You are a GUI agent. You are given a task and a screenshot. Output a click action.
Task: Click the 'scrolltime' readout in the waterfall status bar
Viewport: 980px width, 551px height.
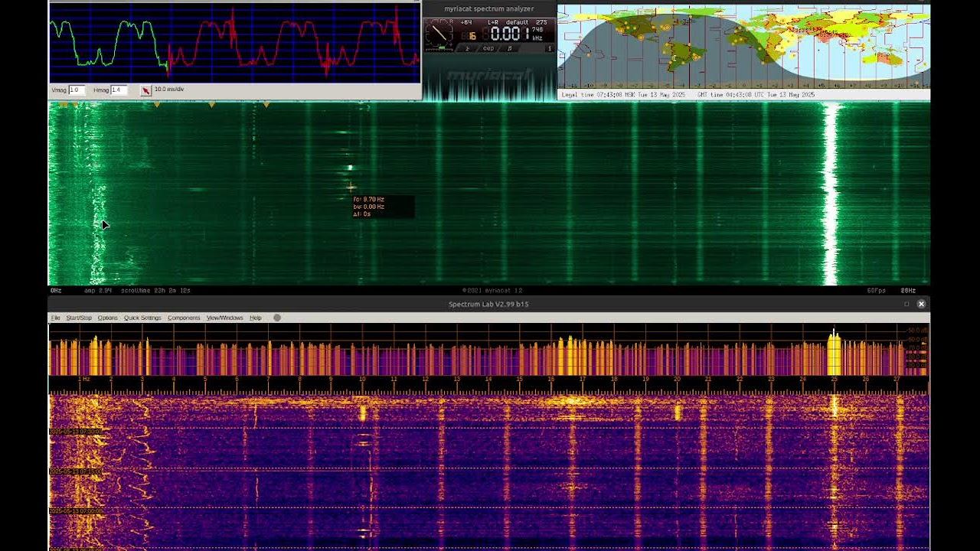click(x=155, y=291)
